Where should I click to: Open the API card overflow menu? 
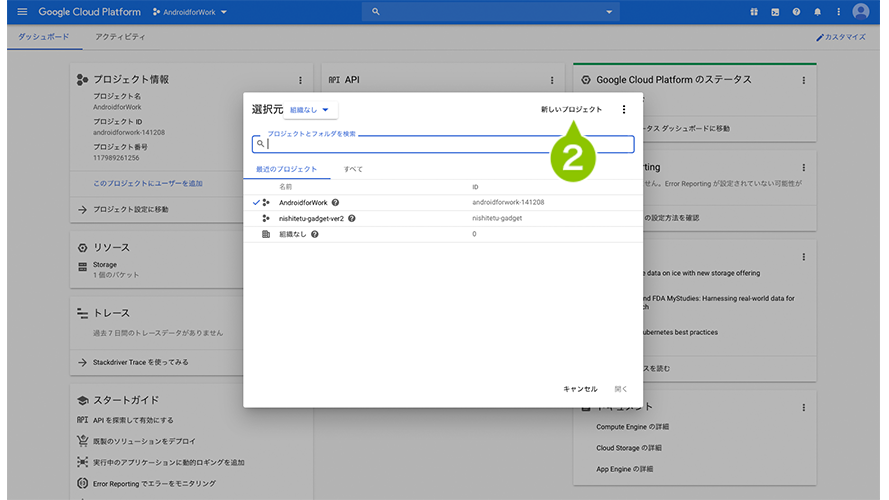[x=552, y=80]
